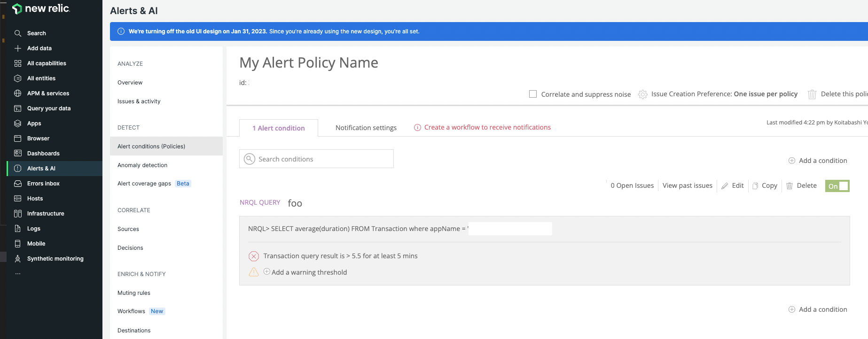Screen dimensions: 868x339
Task: Click the Synthetic monitoring robot icon
Action: coord(18,259)
